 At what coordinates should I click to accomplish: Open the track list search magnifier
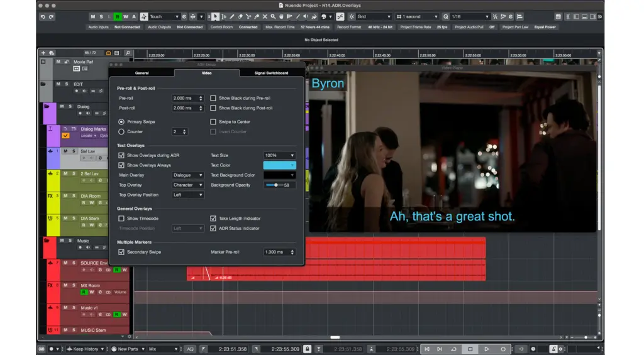point(128,53)
